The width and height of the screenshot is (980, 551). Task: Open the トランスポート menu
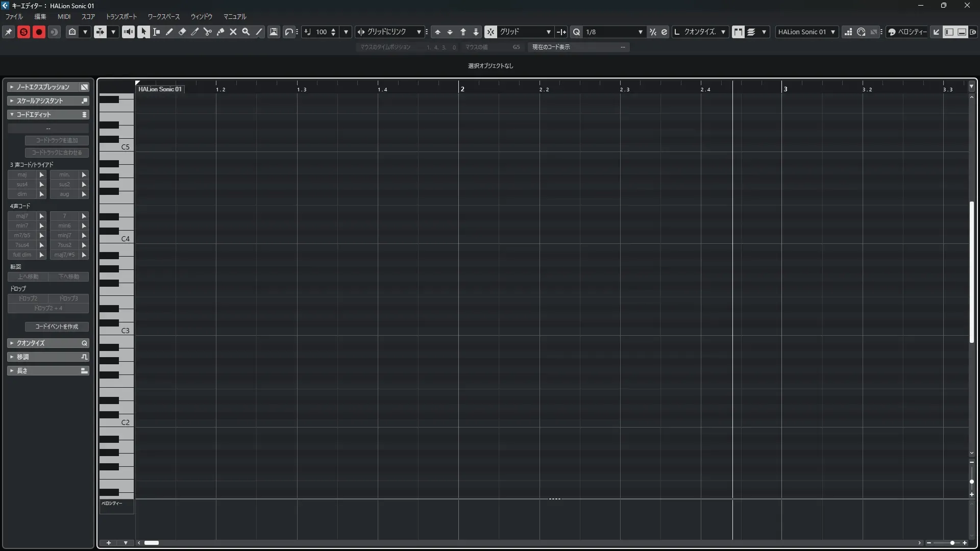click(x=121, y=16)
